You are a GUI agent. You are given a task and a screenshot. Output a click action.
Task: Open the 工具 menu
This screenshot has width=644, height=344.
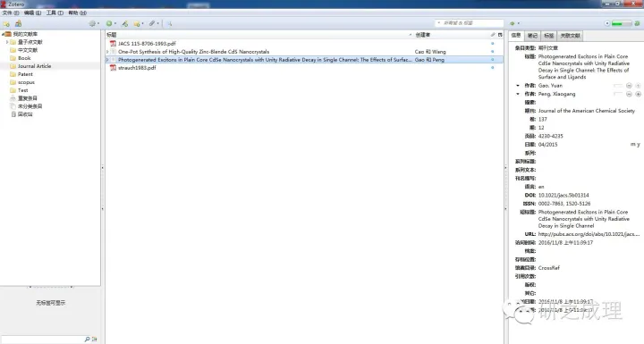[x=55, y=13]
